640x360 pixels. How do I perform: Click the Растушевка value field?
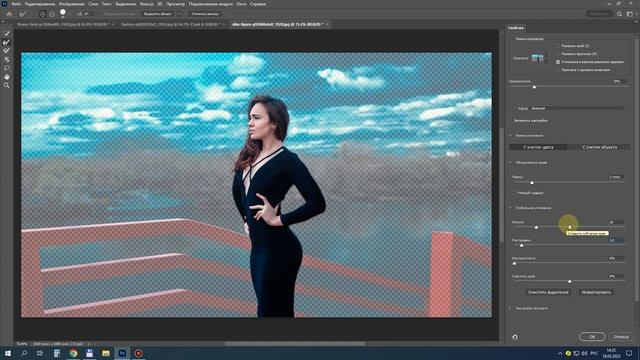[616, 240]
